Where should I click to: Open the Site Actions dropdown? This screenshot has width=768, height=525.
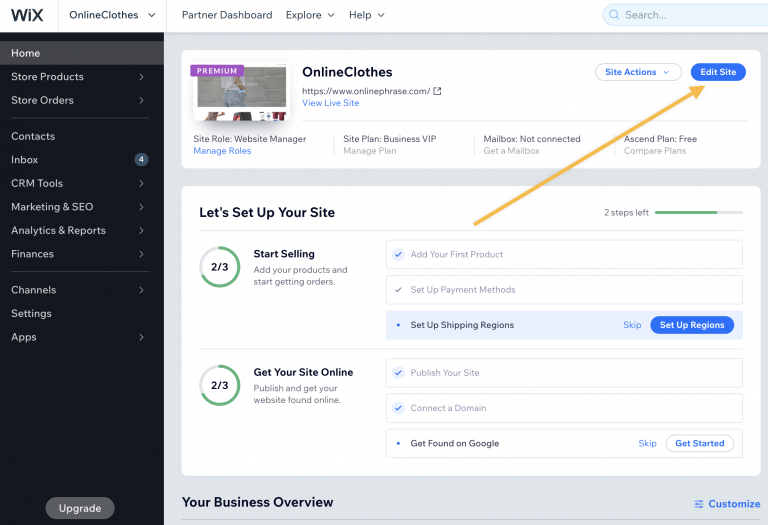(x=638, y=72)
